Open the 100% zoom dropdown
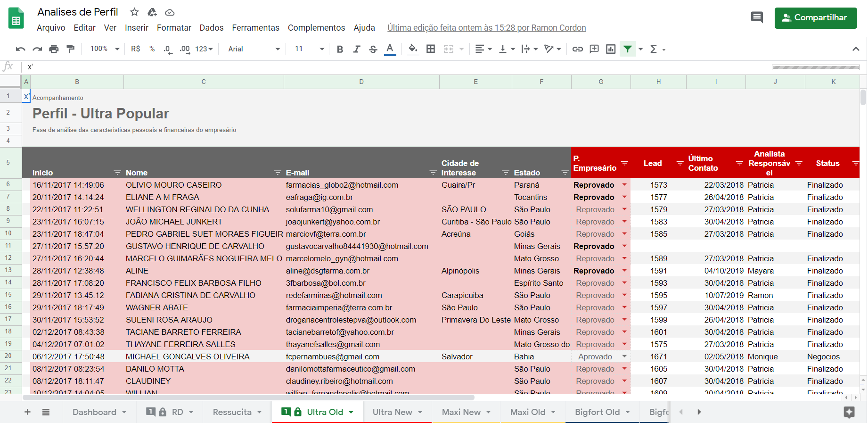Image resolution: width=868 pixels, height=423 pixels. point(105,49)
